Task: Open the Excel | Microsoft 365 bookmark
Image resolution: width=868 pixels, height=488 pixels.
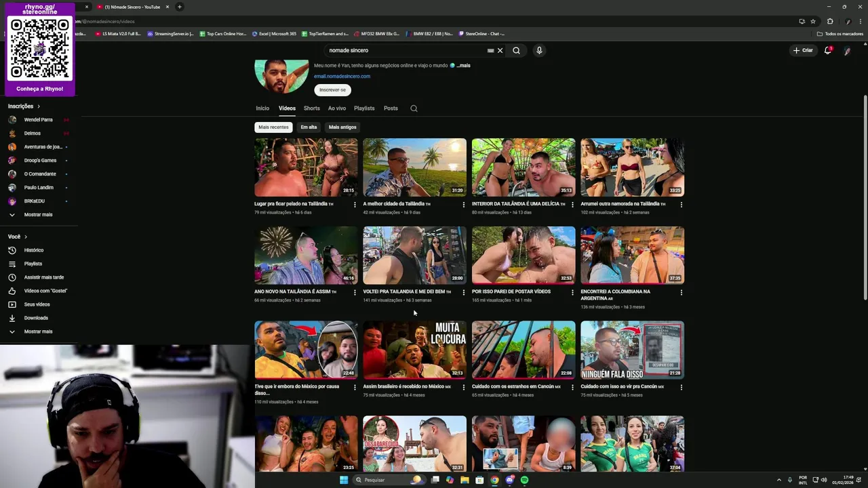Action: tap(274, 34)
